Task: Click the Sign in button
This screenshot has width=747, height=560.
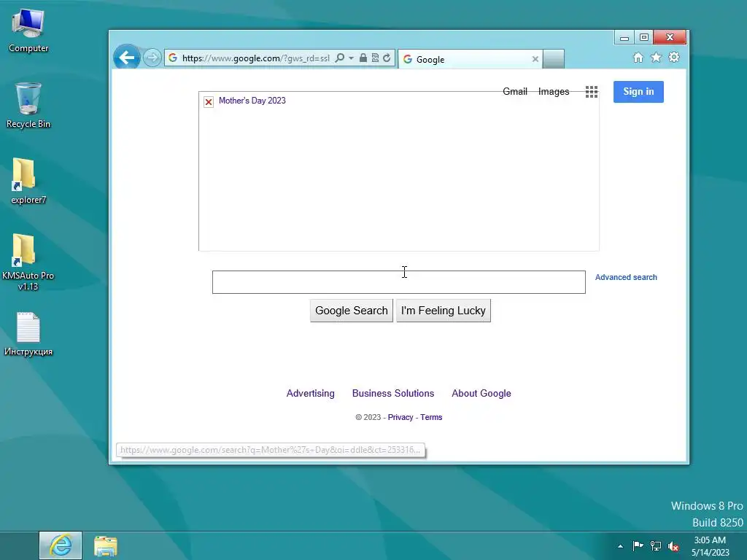Action: (638, 91)
